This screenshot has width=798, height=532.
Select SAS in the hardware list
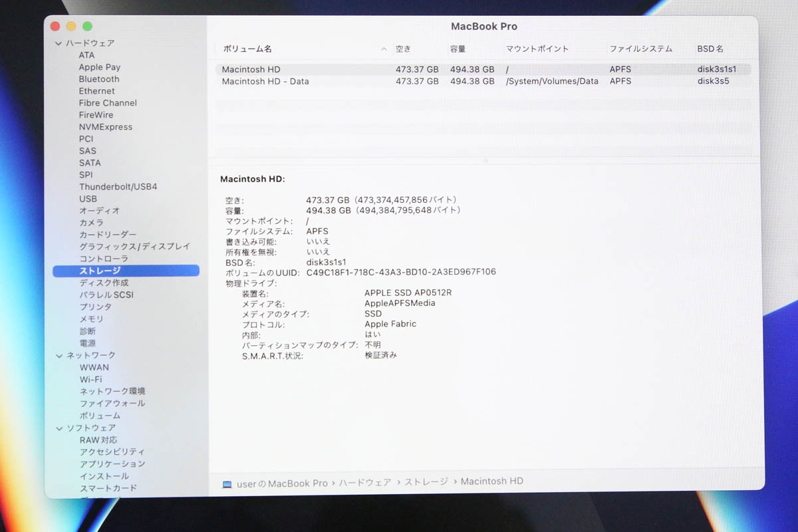(87, 151)
